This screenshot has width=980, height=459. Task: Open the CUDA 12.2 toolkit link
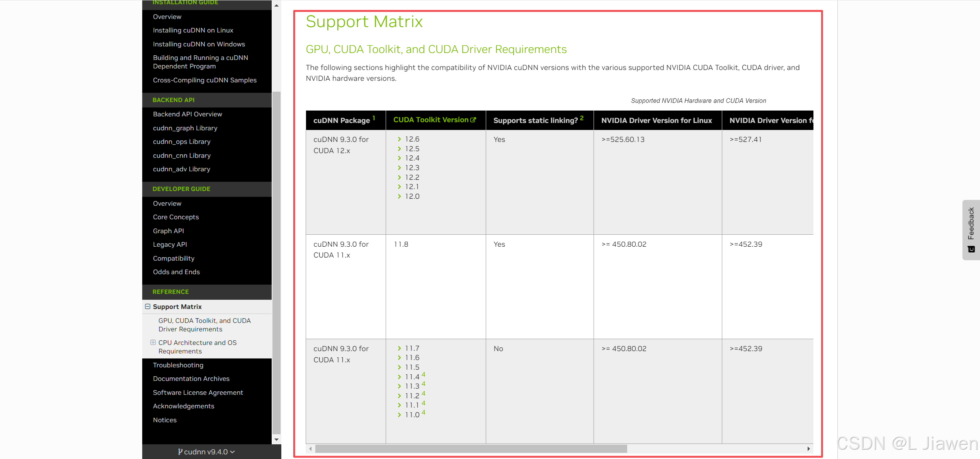coord(412,177)
